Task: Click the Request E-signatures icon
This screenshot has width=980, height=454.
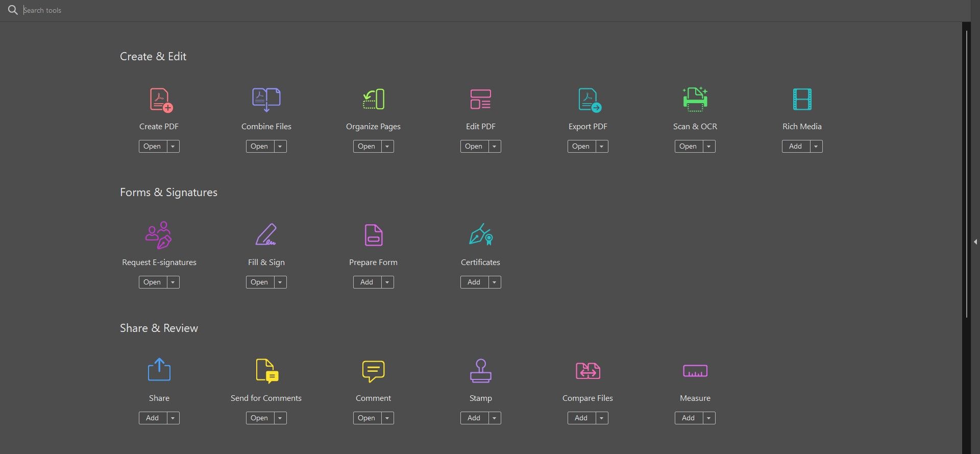Action: click(x=159, y=235)
